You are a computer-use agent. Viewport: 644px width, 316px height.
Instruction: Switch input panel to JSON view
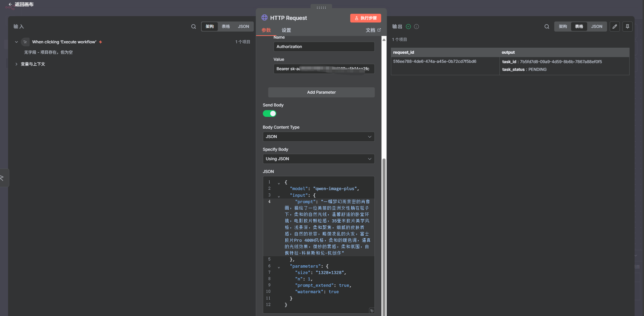pyautogui.click(x=244, y=27)
